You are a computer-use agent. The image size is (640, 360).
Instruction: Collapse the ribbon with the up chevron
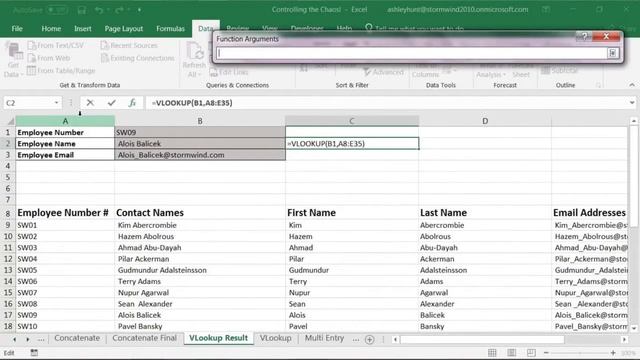[632, 85]
